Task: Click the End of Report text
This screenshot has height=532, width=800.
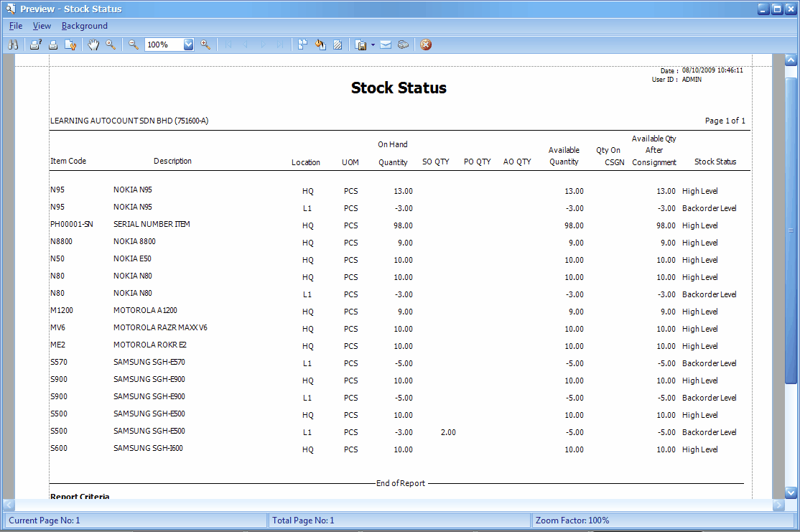Action: tap(401, 484)
